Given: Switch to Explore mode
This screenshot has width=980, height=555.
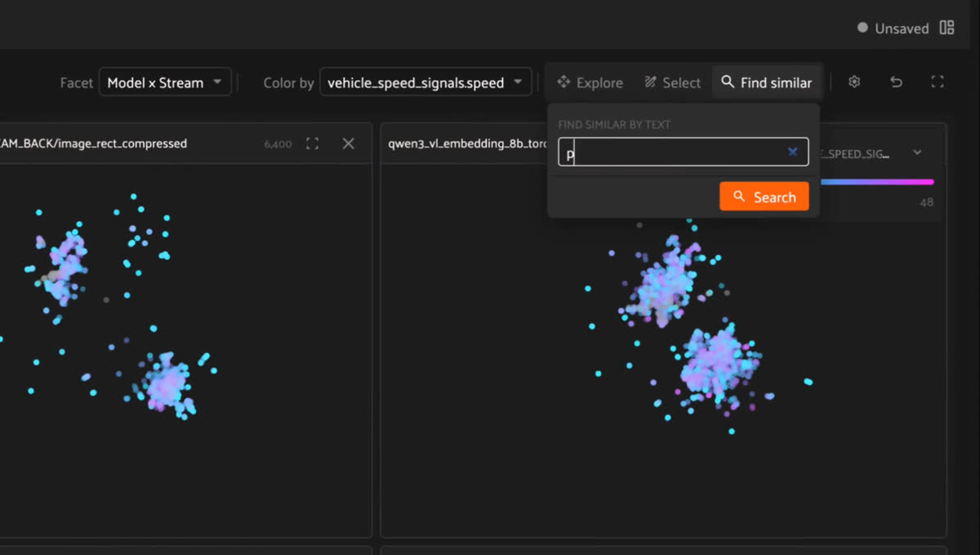Looking at the screenshot, I should (590, 82).
